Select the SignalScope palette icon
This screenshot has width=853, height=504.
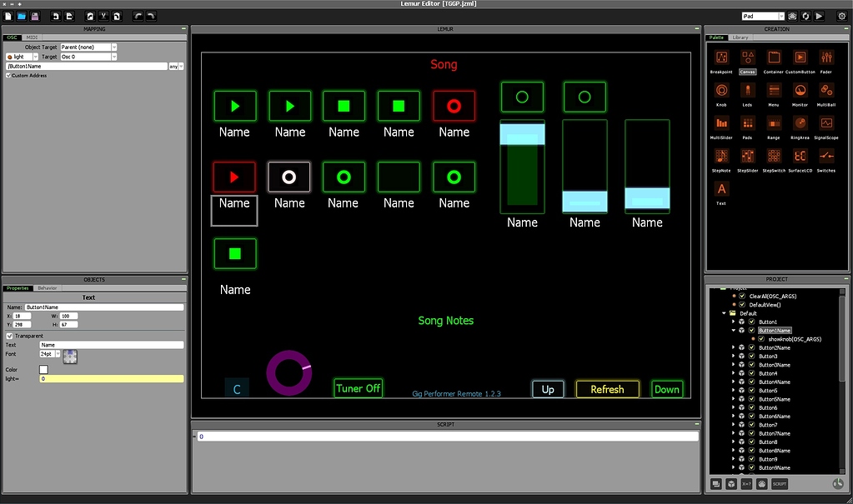point(825,123)
